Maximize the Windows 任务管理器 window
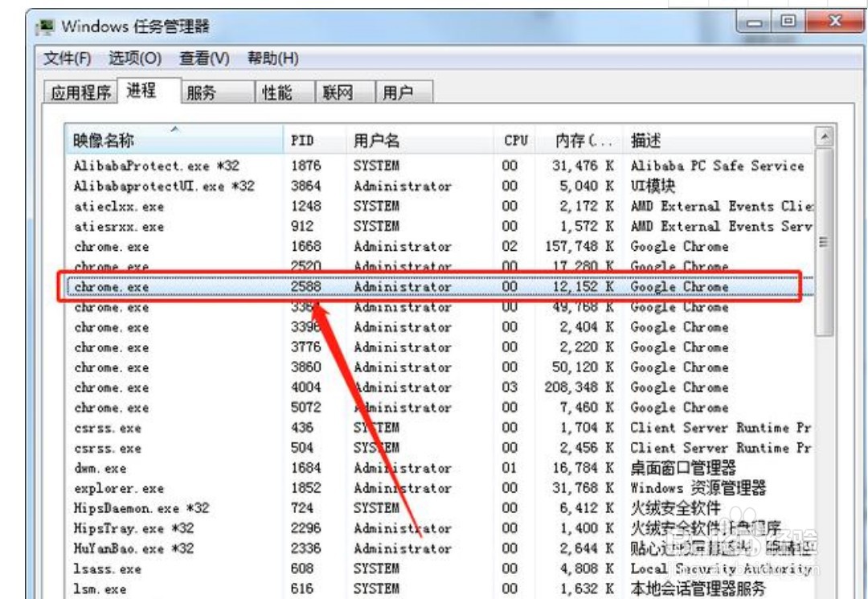868x599 pixels. 788,23
